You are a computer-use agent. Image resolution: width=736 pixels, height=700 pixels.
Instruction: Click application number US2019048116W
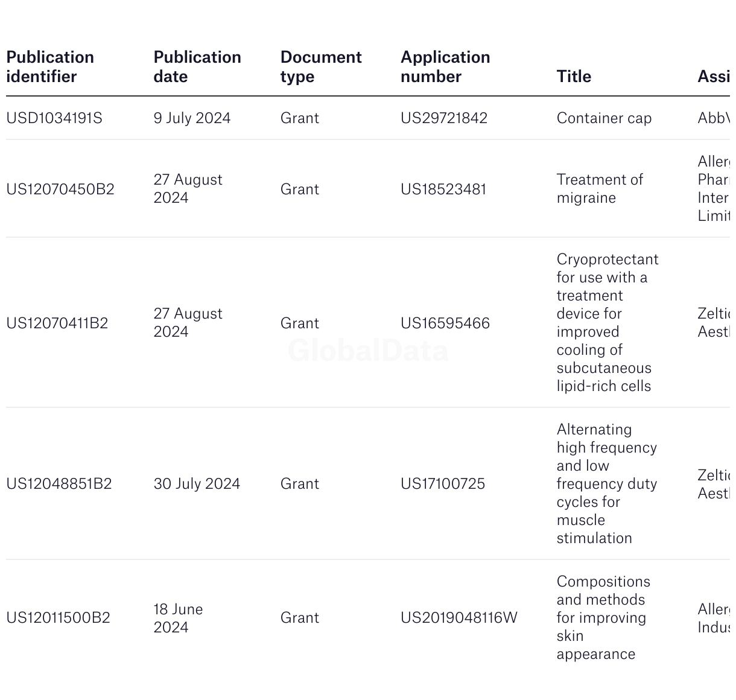(x=459, y=618)
